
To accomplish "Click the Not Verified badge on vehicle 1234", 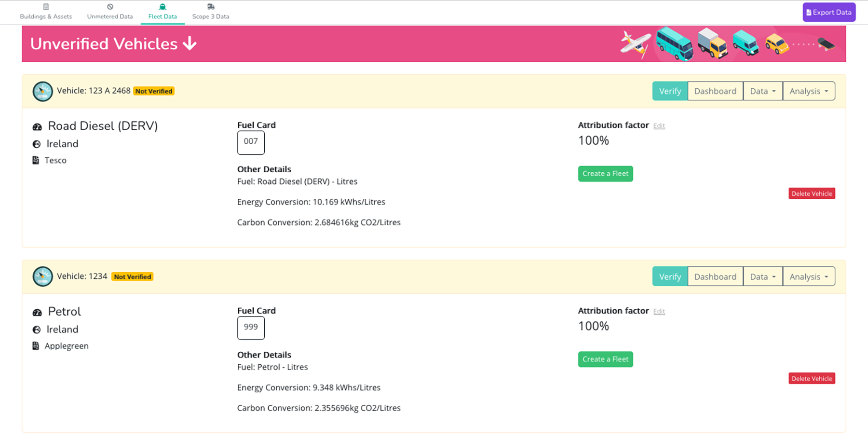I will click(133, 277).
